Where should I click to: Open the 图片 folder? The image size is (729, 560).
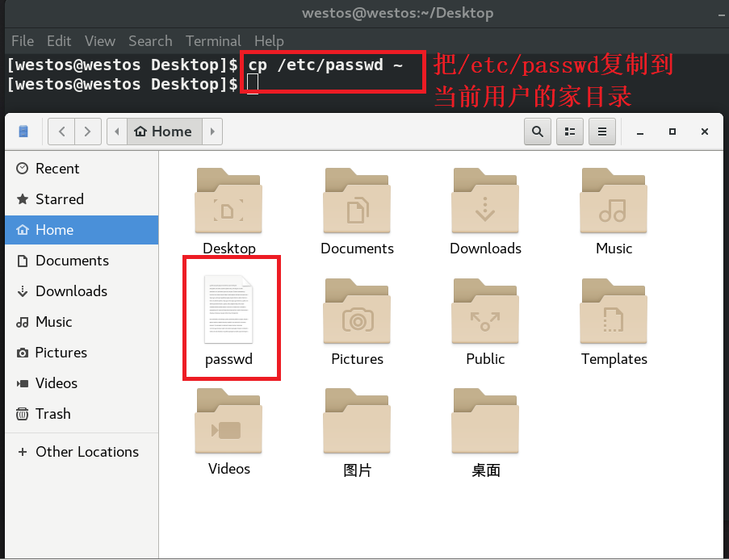tap(357, 421)
